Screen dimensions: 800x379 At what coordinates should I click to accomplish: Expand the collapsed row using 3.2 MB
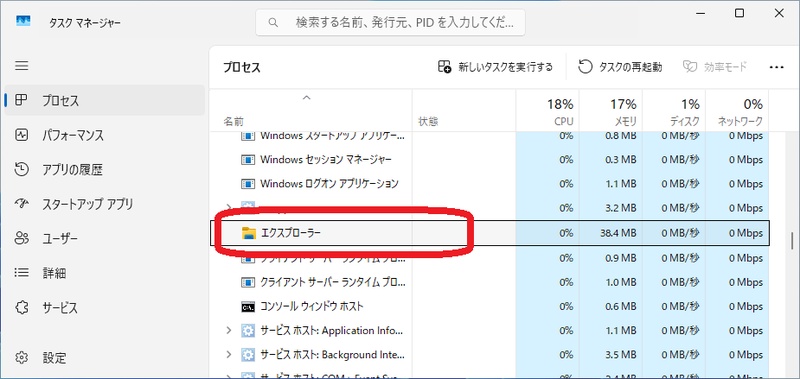pos(229,206)
